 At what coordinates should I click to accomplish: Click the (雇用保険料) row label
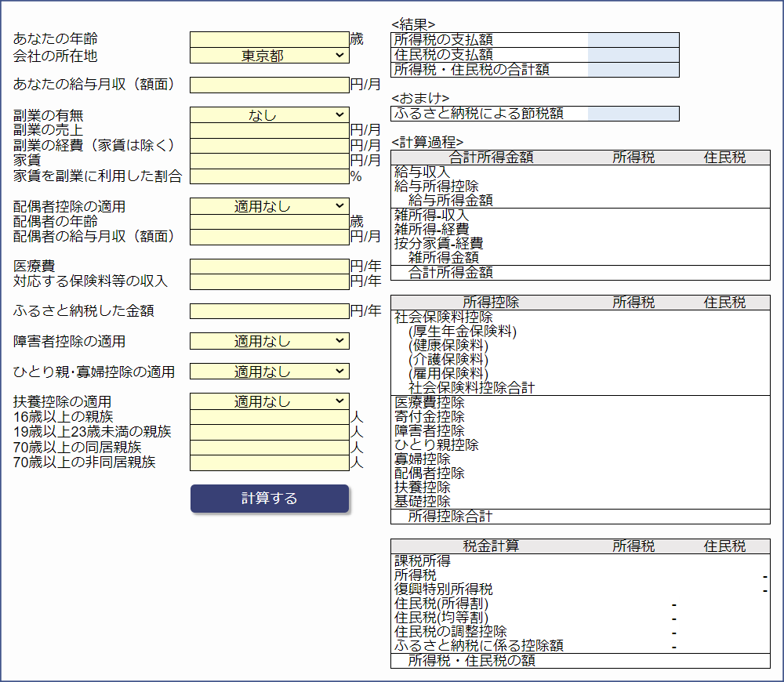pos(448,373)
